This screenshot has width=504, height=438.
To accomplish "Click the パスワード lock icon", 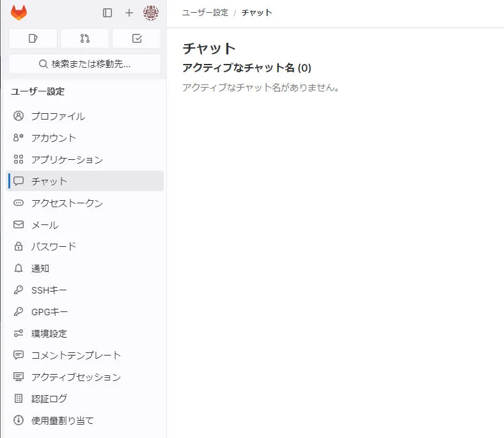I will (x=19, y=247).
